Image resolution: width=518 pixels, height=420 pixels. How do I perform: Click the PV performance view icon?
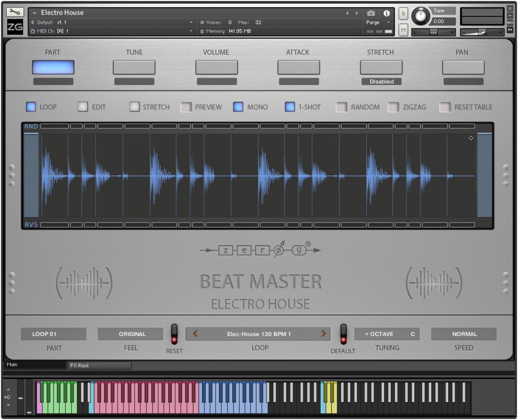[x=510, y=31]
